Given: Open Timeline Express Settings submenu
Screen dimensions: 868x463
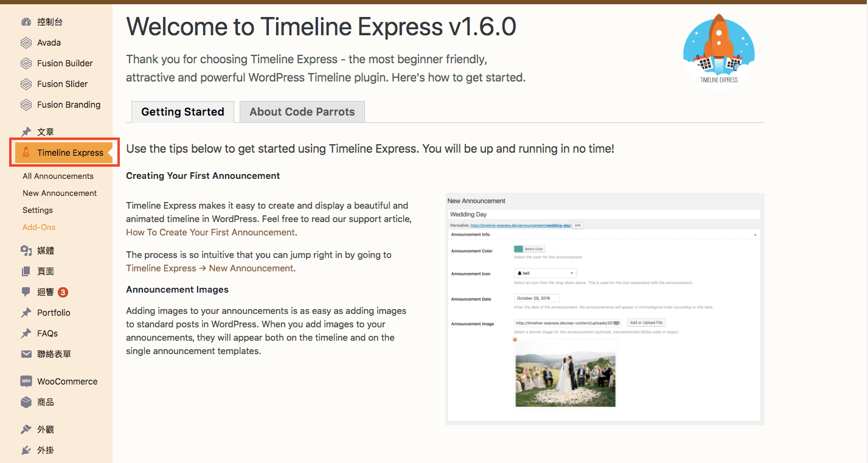Looking at the screenshot, I should pos(38,210).
